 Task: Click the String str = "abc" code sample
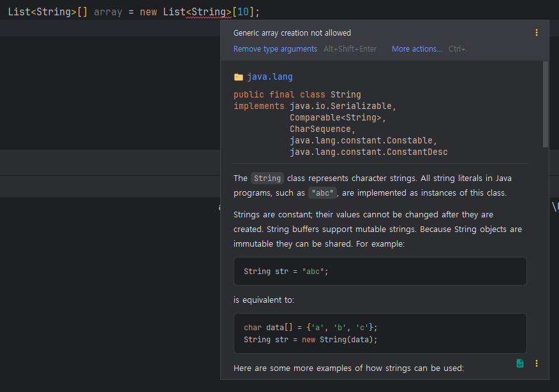coord(286,272)
